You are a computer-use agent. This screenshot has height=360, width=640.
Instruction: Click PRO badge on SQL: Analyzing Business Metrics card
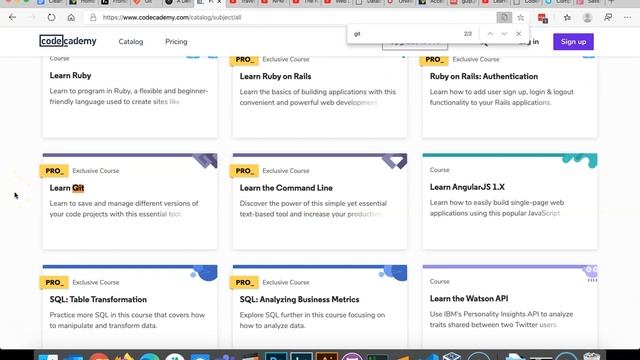click(244, 282)
